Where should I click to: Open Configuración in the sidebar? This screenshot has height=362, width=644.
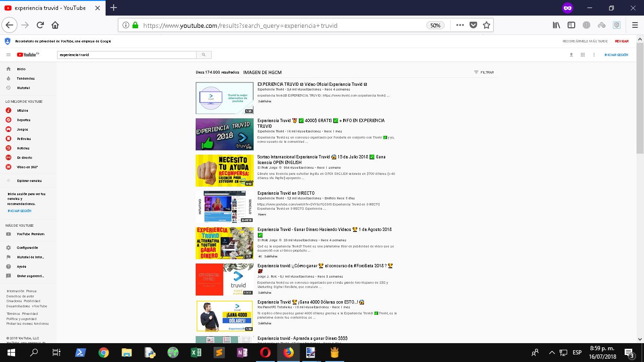28,248
